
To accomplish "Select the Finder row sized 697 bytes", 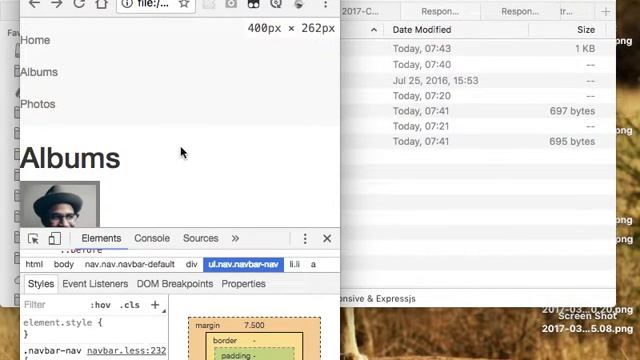I will (x=478, y=111).
